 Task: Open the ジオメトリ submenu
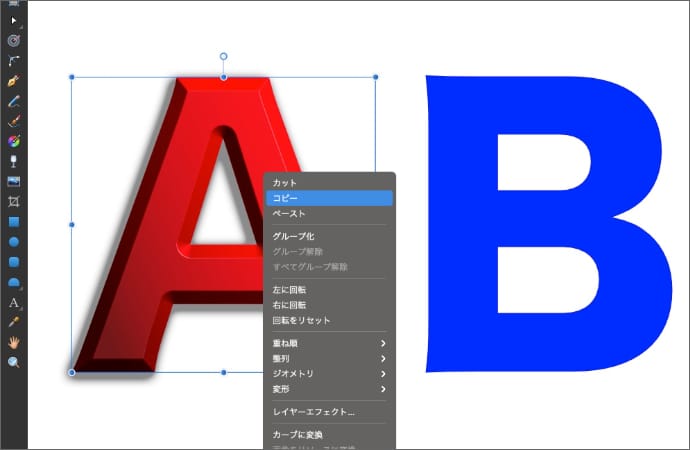tap(329, 373)
